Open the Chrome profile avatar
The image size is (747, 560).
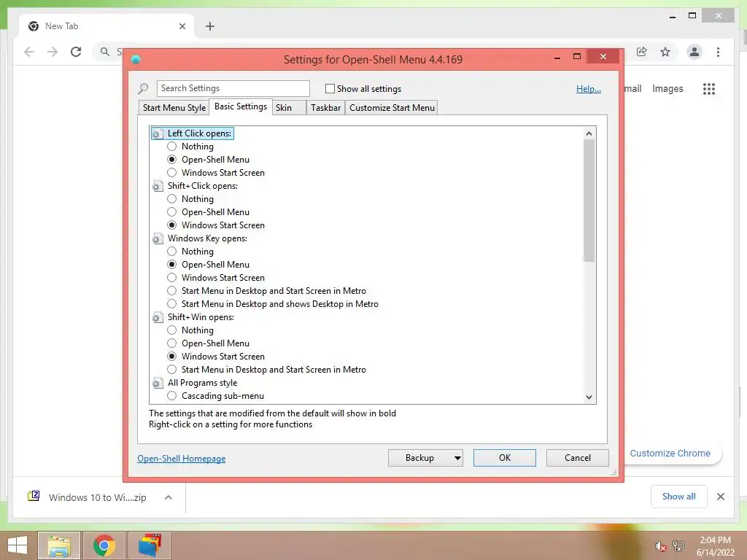tap(694, 52)
